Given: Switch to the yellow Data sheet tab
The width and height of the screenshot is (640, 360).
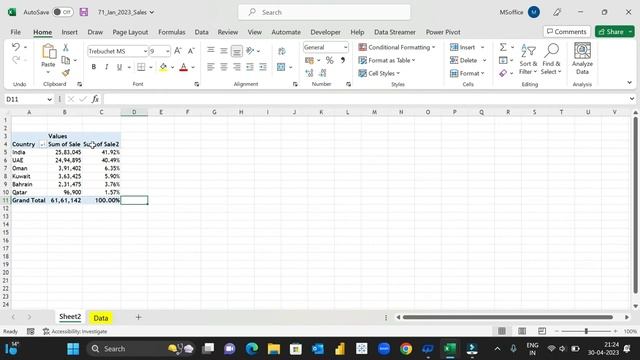Looking at the screenshot, I should click(101, 318).
